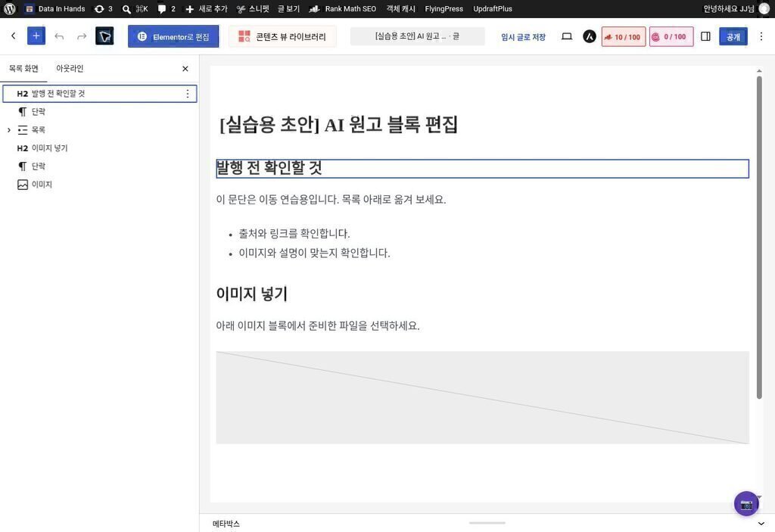Toggle the settings sidebar panel icon
The image size is (775, 532).
(x=705, y=36)
